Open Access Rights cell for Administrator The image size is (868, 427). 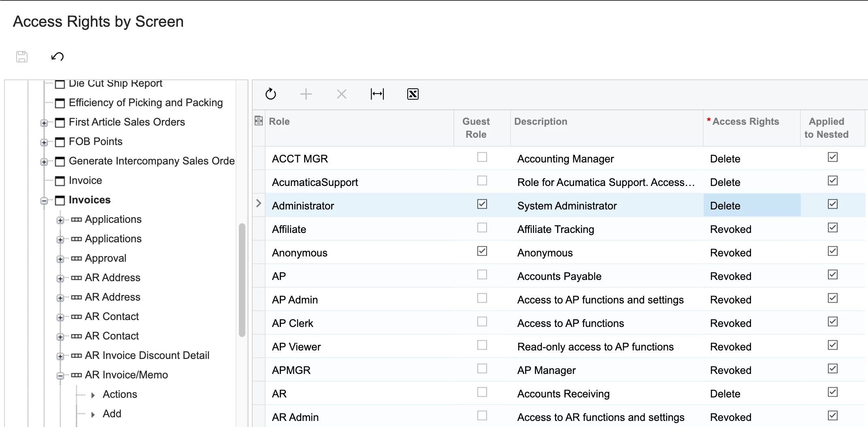pos(751,206)
